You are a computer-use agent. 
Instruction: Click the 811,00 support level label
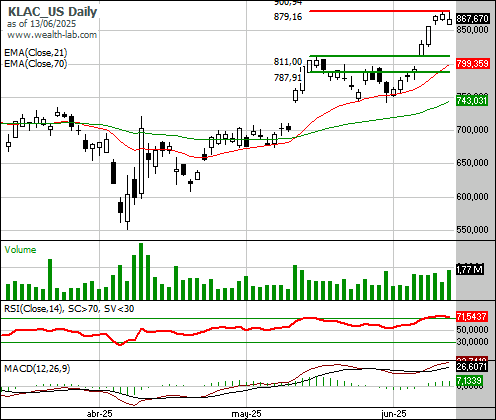tap(288, 62)
